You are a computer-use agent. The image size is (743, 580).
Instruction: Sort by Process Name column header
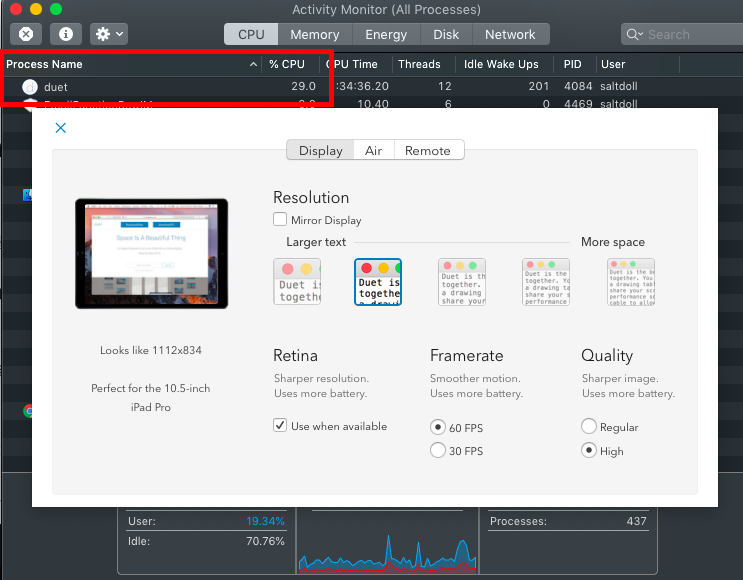[x=44, y=64]
